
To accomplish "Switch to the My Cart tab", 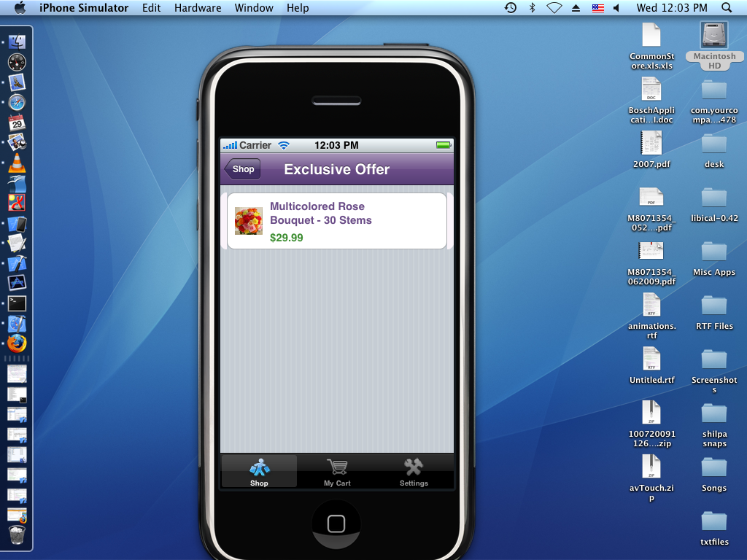I will (337, 472).
